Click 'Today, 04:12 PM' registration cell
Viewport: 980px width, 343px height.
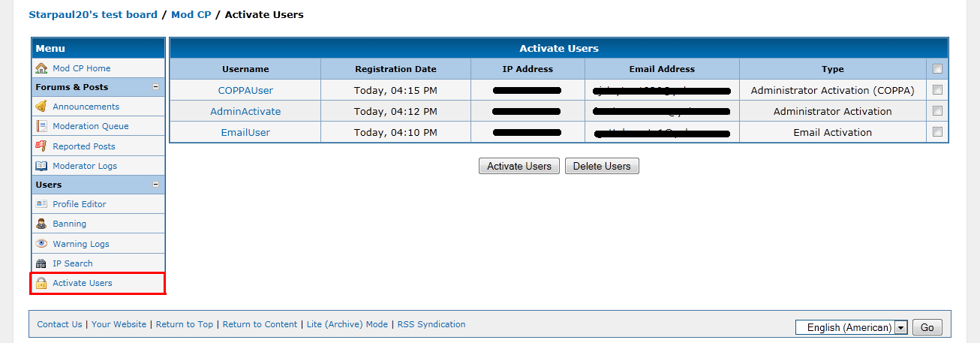pyautogui.click(x=395, y=111)
